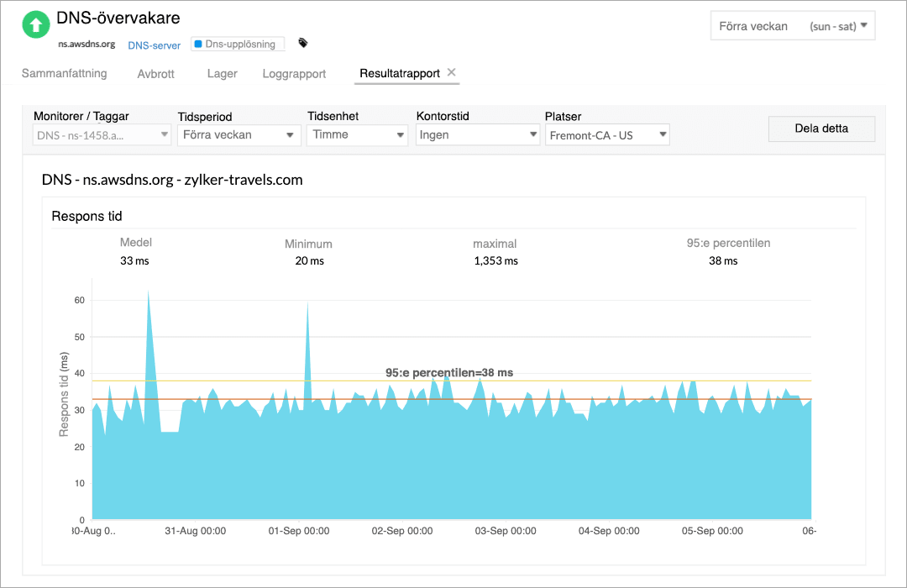Open the Tidsenhet dropdown set to Timme
The width and height of the screenshot is (907, 588).
(357, 135)
